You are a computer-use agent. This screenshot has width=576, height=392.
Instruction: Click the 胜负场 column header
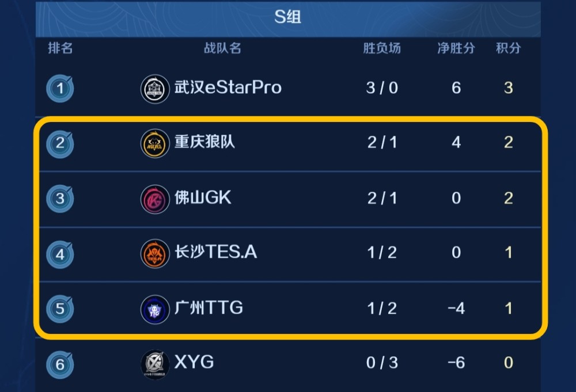(382, 48)
